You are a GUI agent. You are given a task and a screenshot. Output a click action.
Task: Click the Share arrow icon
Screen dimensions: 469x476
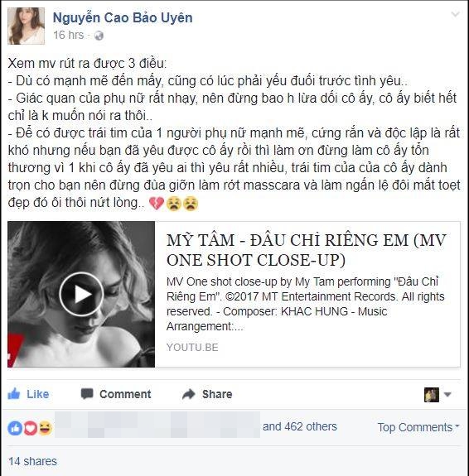click(189, 394)
